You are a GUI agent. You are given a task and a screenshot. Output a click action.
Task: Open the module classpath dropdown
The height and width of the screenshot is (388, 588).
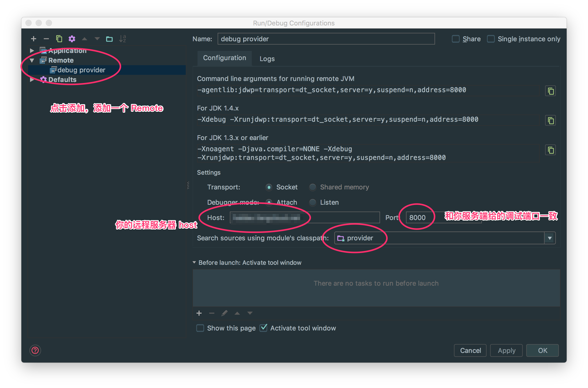pyautogui.click(x=550, y=238)
